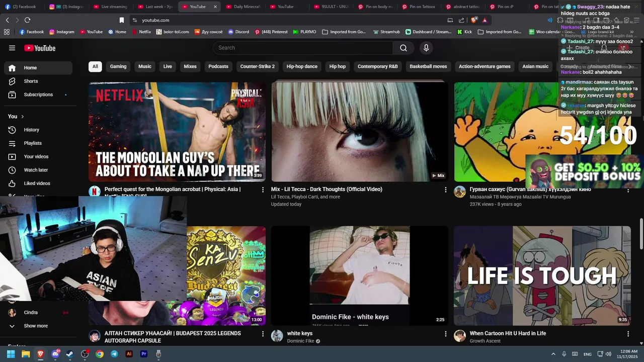Filter by Asian music chip

point(535,66)
